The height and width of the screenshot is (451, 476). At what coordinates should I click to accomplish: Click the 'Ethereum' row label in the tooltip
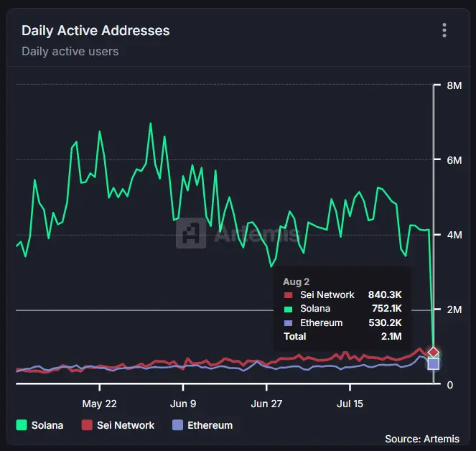pyautogui.click(x=321, y=322)
